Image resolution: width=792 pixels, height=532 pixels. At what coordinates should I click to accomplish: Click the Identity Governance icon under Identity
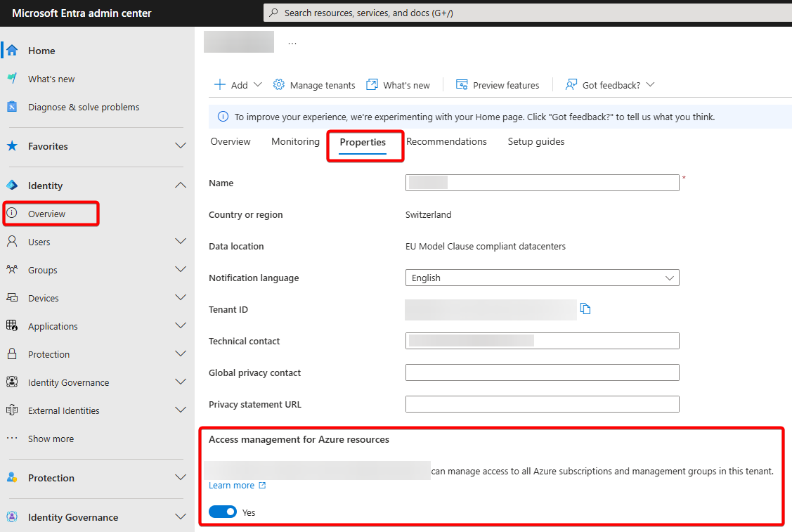pos(12,382)
